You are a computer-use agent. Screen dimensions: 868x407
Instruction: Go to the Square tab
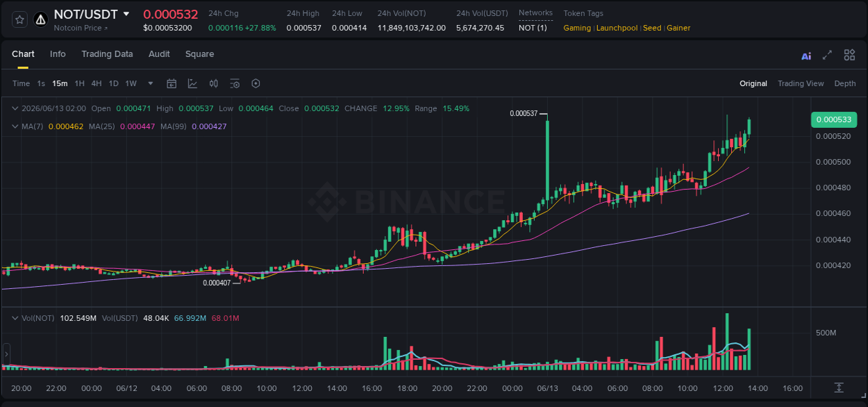point(199,54)
